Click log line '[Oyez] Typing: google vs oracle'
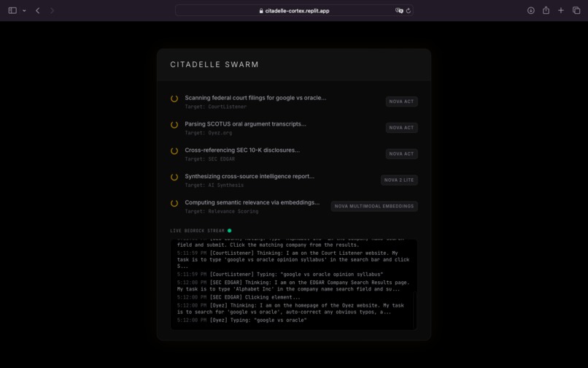Viewport: 588px width, 368px height. tap(242, 321)
